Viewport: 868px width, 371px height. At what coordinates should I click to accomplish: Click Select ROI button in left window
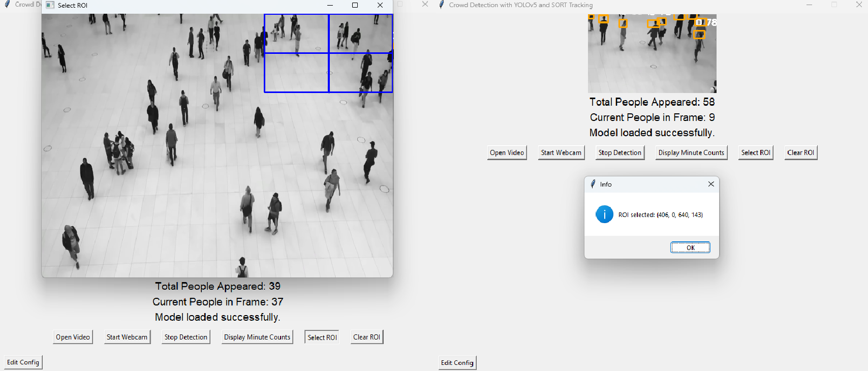[x=322, y=337]
